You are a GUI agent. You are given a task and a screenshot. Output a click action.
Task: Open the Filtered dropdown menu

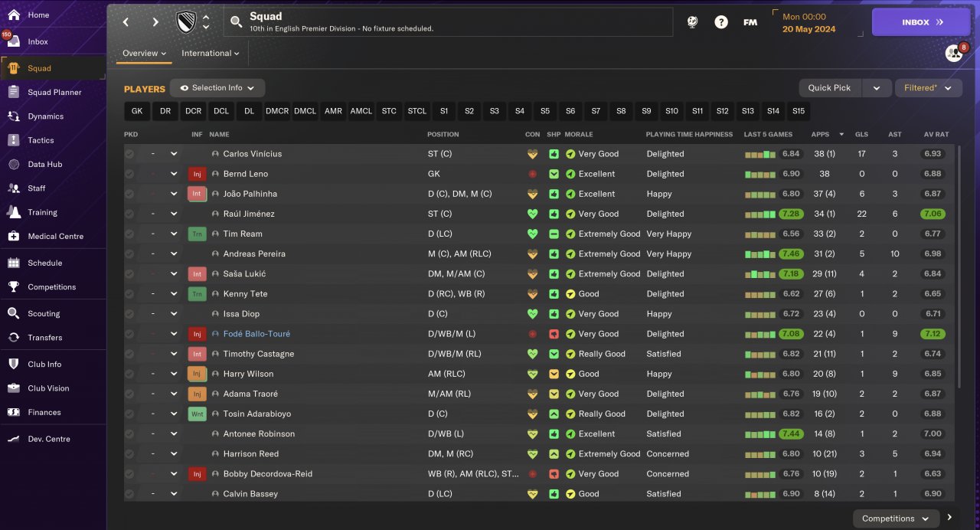point(928,88)
